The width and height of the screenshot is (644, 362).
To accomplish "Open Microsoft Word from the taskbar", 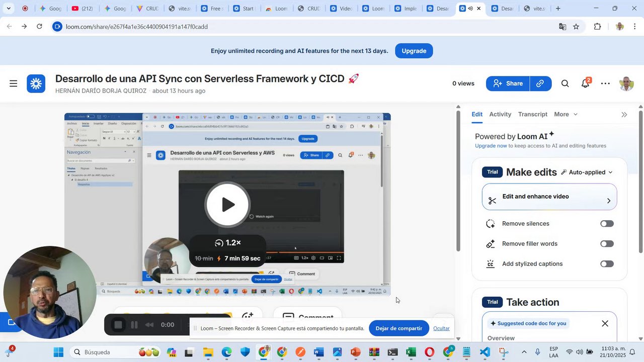I will (318, 352).
